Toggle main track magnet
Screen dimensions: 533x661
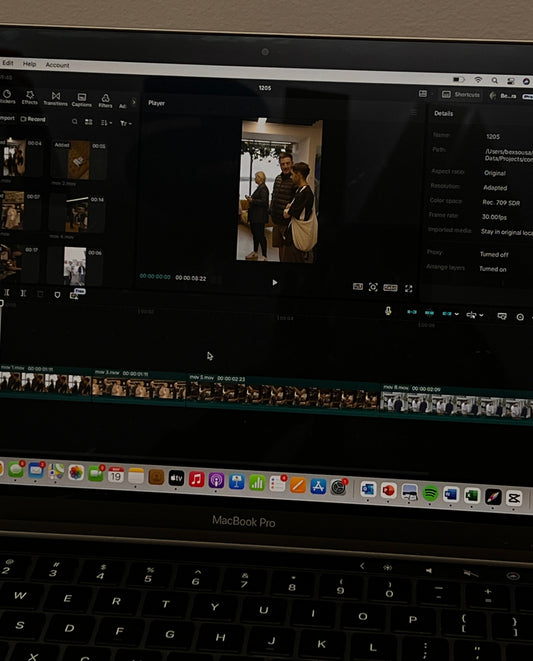click(412, 312)
